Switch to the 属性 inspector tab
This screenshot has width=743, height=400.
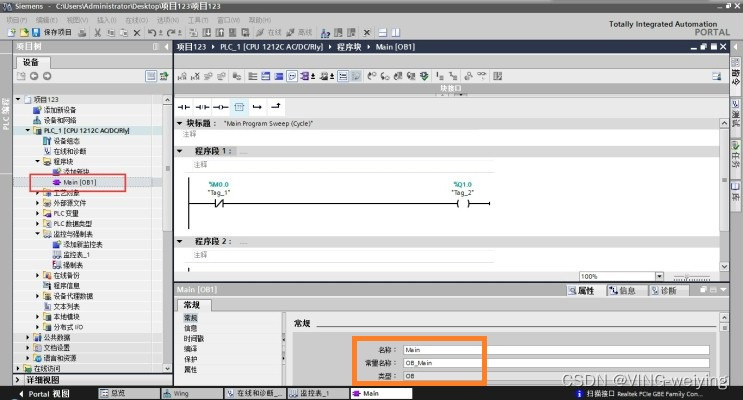tap(581, 291)
